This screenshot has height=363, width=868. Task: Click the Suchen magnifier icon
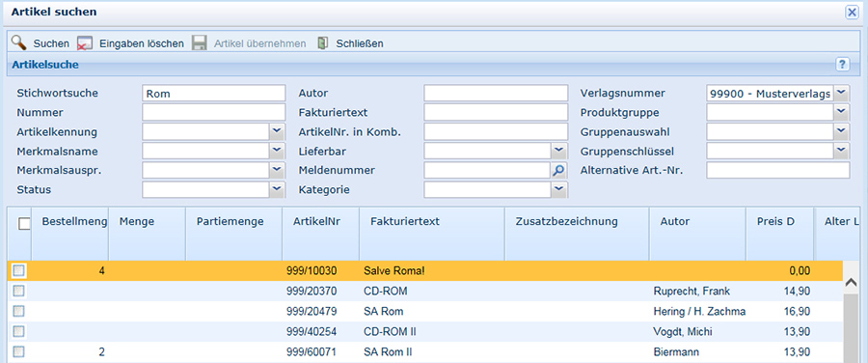19,42
